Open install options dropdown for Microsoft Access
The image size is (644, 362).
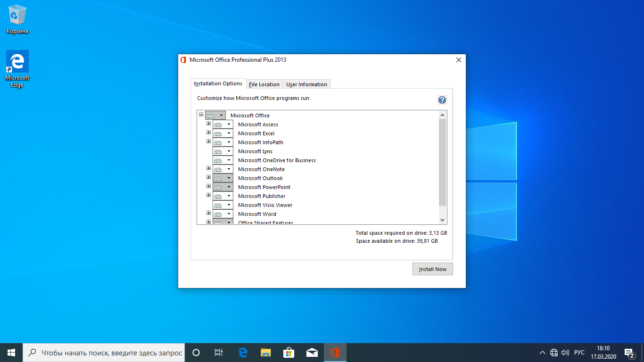coord(223,124)
